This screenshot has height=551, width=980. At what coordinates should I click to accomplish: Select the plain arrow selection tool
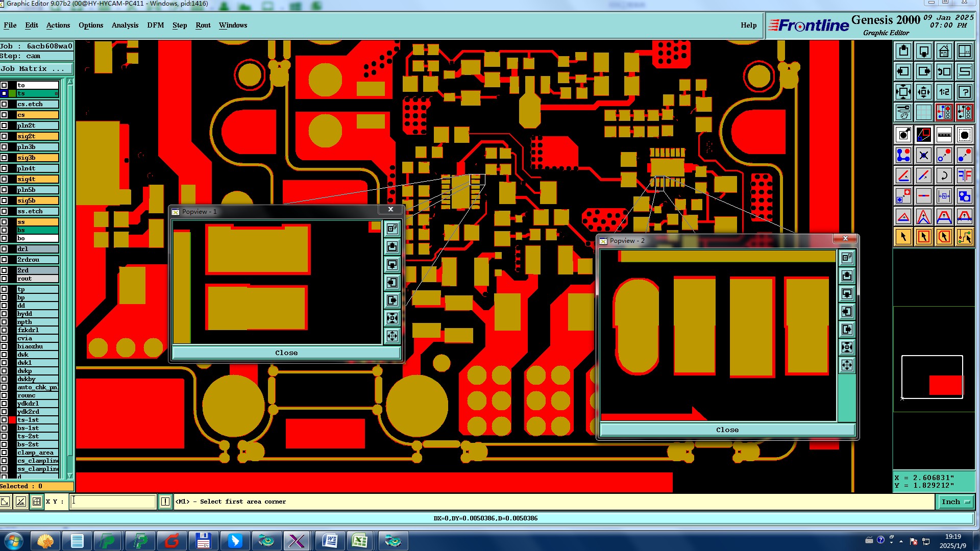click(903, 237)
